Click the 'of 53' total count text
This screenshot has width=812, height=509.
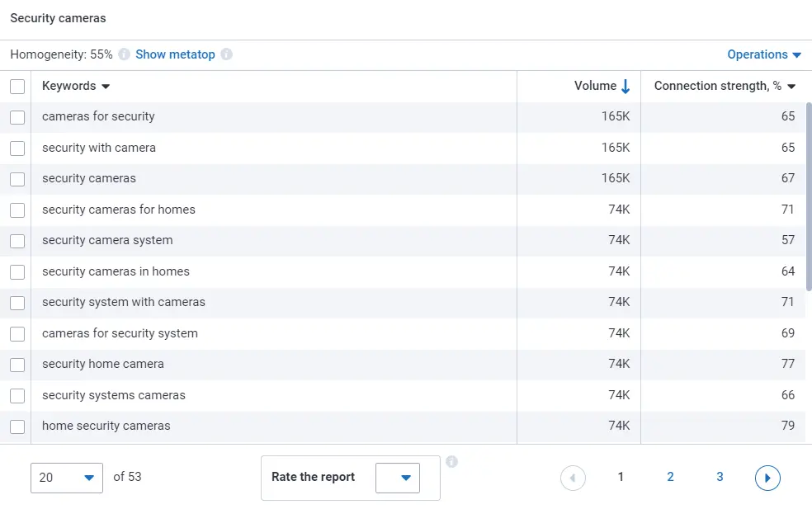pos(127,476)
